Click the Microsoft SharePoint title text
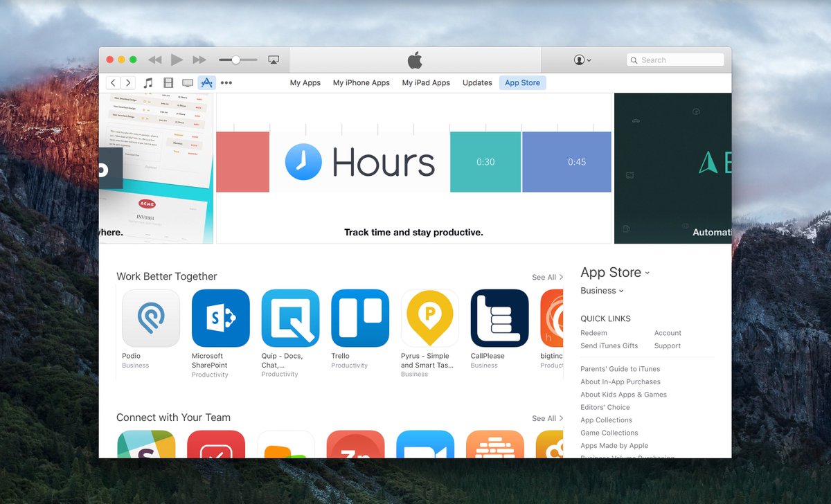Screen dimensions: 831x504 pyautogui.click(x=210, y=361)
